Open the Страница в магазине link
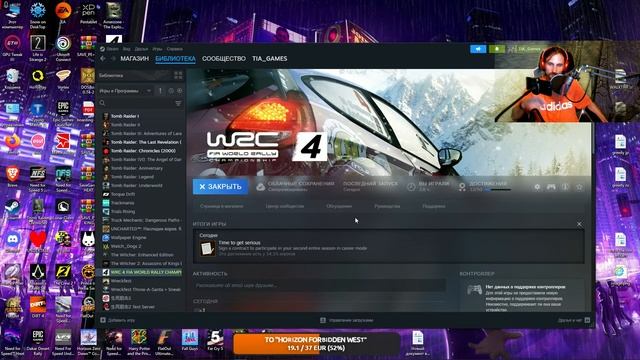Viewport: 640px width, 360px height. (222, 206)
